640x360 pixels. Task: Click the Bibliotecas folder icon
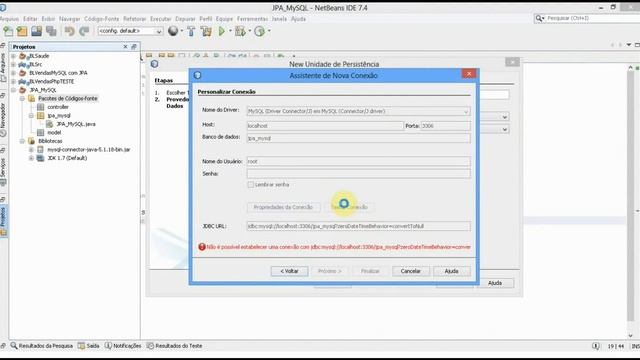point(31,141)
